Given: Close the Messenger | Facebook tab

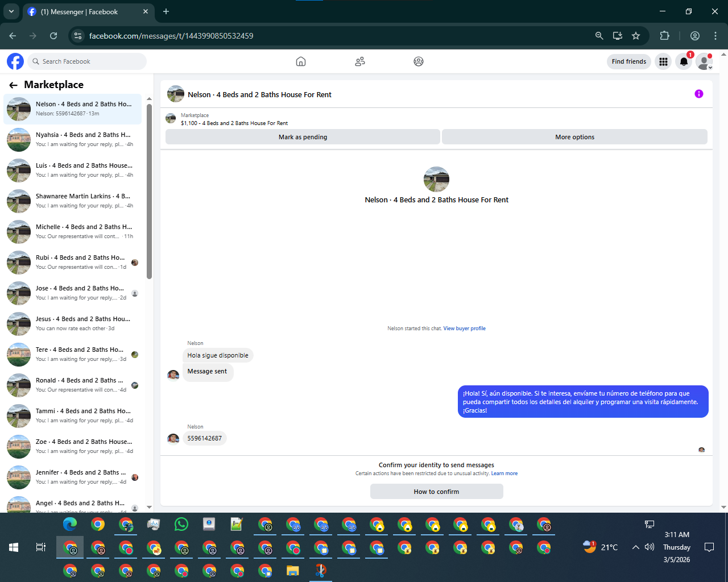Looking at the screenshot, I should tap(146, 11).
